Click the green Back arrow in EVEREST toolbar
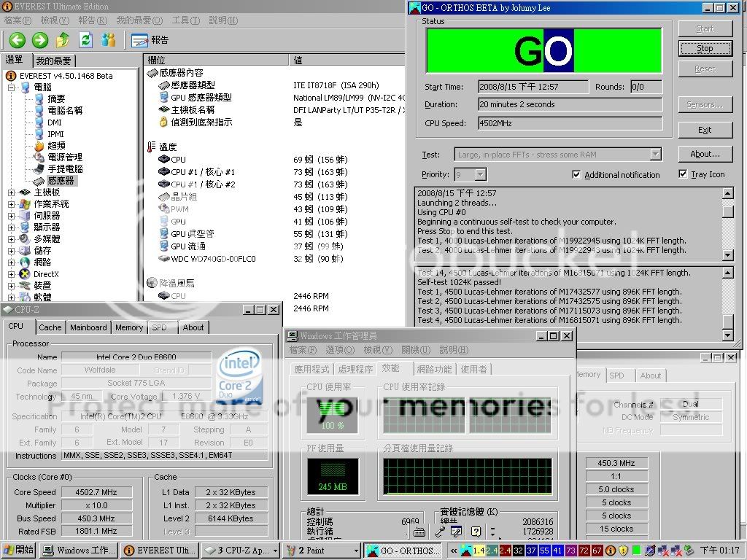 click(18, 40)
